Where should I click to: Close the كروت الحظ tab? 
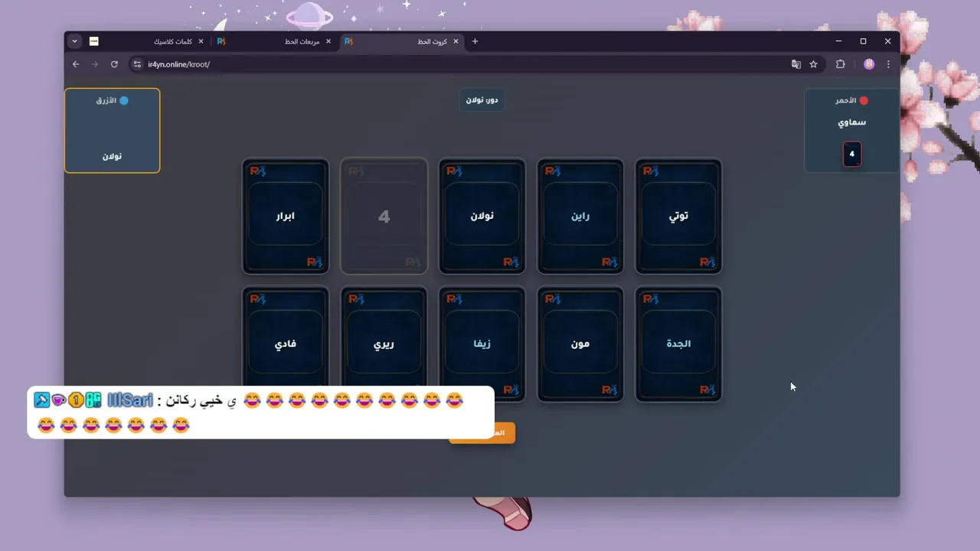point(456,41)
